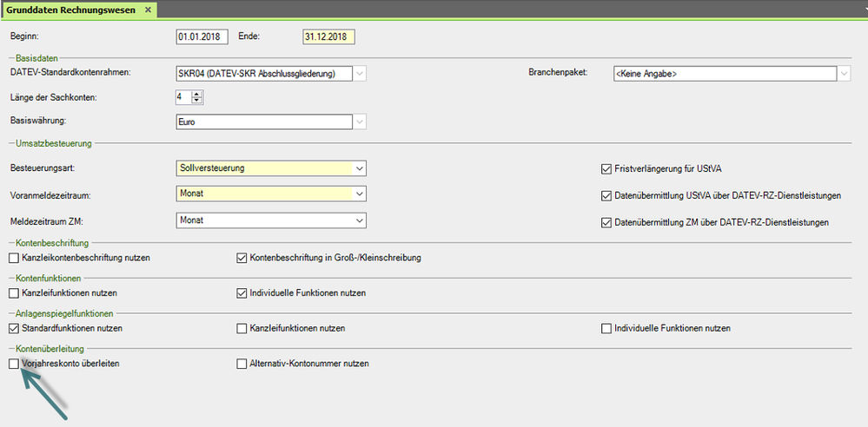Screen dimensions: 868x427
Task: Open the Basiswährung dropdown
Action: tap(360, 122)
